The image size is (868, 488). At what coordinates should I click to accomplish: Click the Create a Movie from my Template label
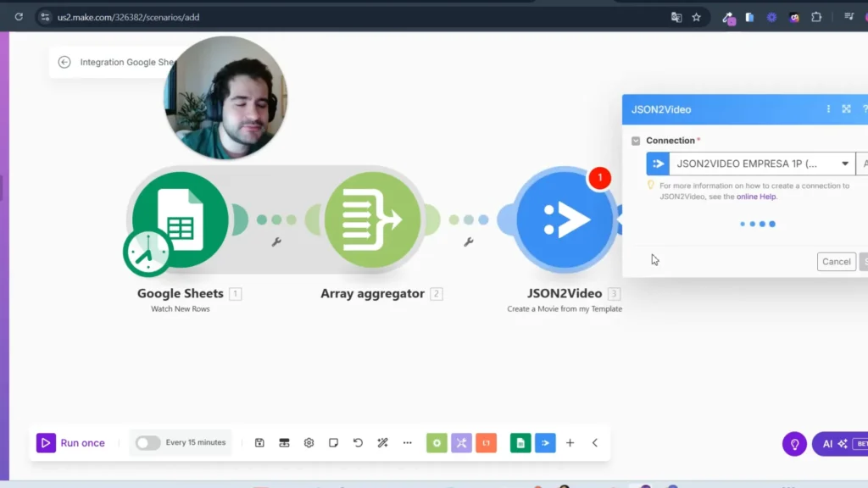click(x=565, y=308)
